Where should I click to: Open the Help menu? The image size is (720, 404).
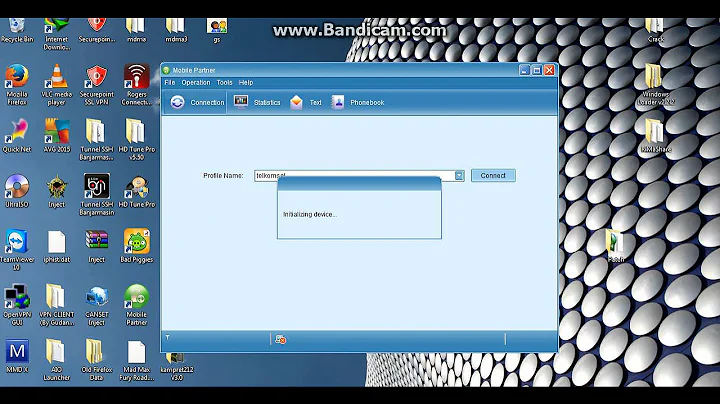click(246, 83)
